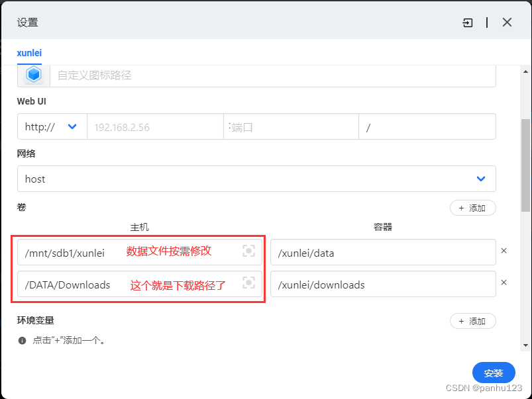The image size is (532, 399).
Task: Click the blue 安装 install button
Action: [x=494, y=373]
